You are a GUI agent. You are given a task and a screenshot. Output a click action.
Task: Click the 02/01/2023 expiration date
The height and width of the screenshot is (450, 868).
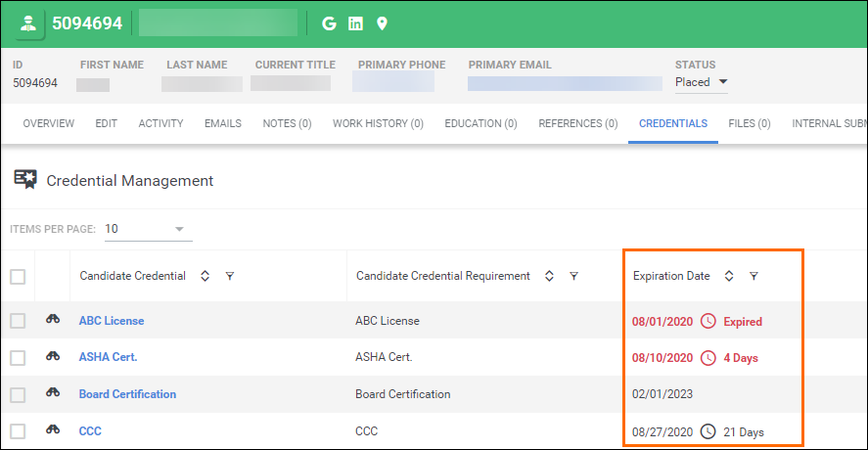pos(662,394)
